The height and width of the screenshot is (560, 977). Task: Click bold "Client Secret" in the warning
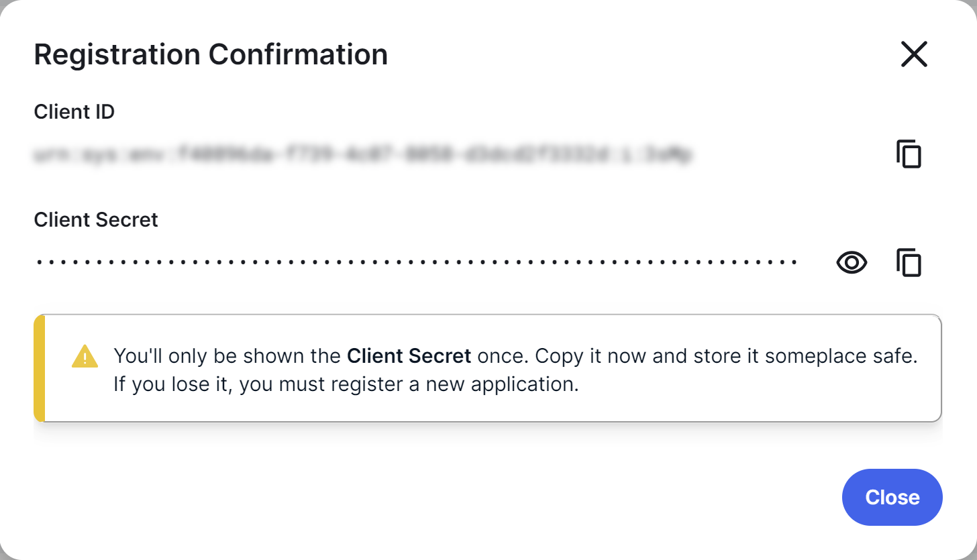click(x=409, y=356)
